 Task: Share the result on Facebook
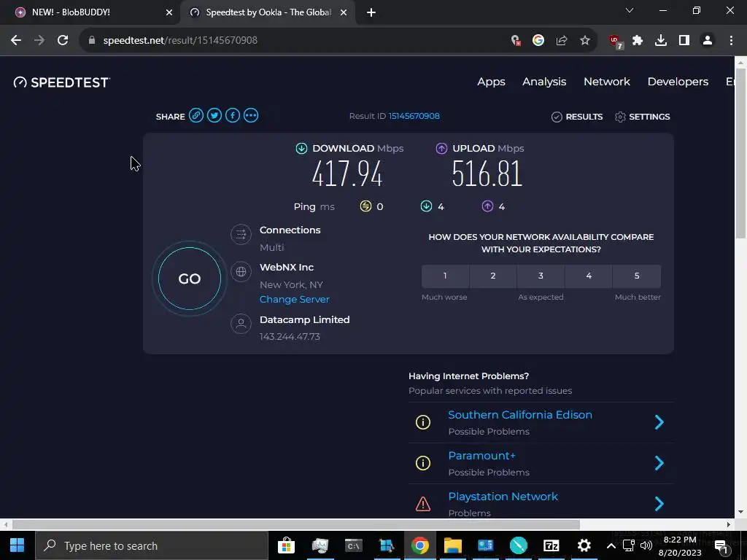coord(233,116)
